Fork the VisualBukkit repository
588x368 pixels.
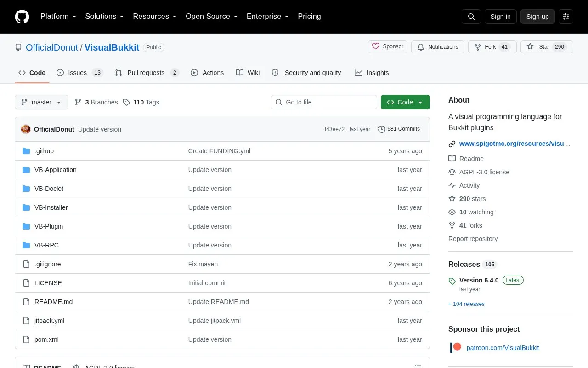[492, 47]
